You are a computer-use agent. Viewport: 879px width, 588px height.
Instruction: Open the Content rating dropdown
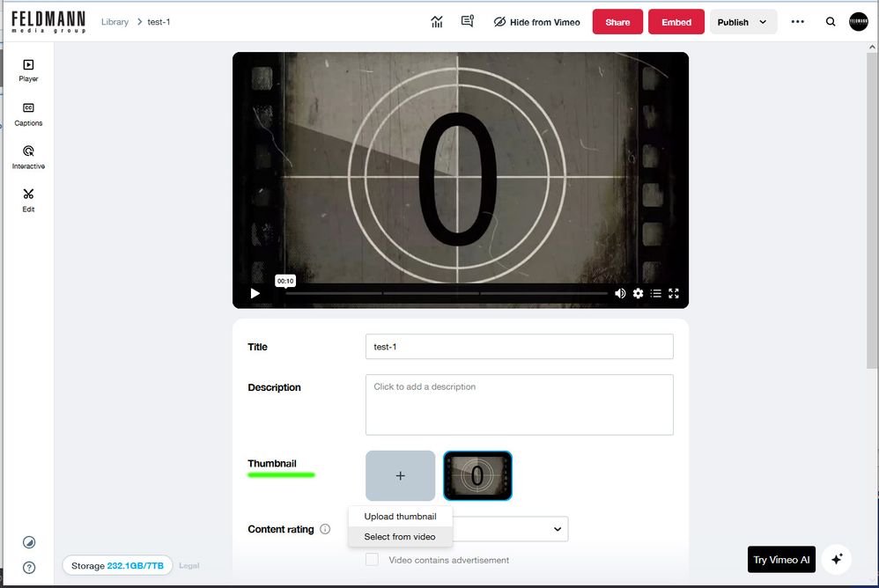click(x=511, y=529)
